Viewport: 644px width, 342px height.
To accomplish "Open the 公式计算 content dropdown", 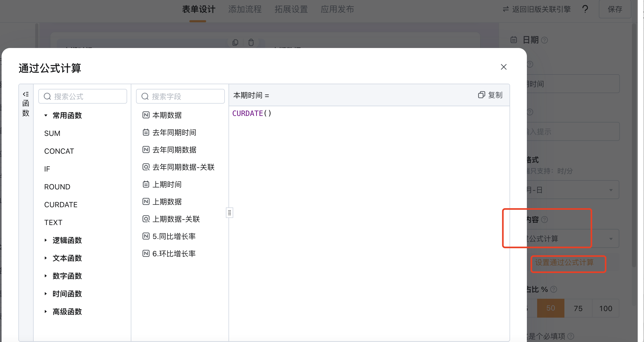I will pyautogui.click(x=573, y=238).
